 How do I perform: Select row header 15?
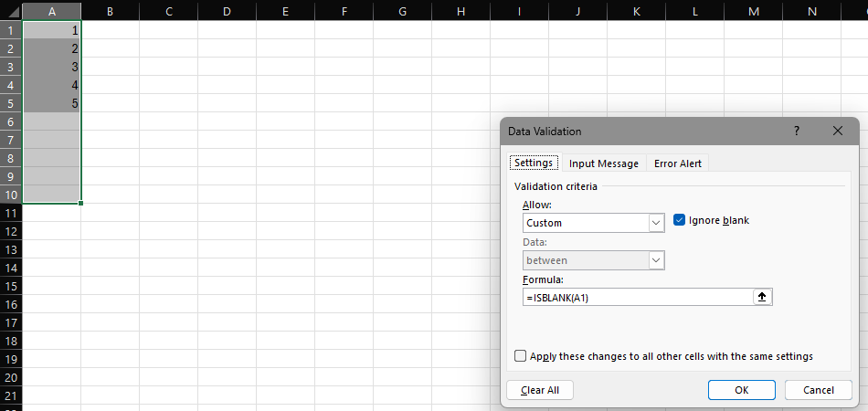[x=11, y=286]
